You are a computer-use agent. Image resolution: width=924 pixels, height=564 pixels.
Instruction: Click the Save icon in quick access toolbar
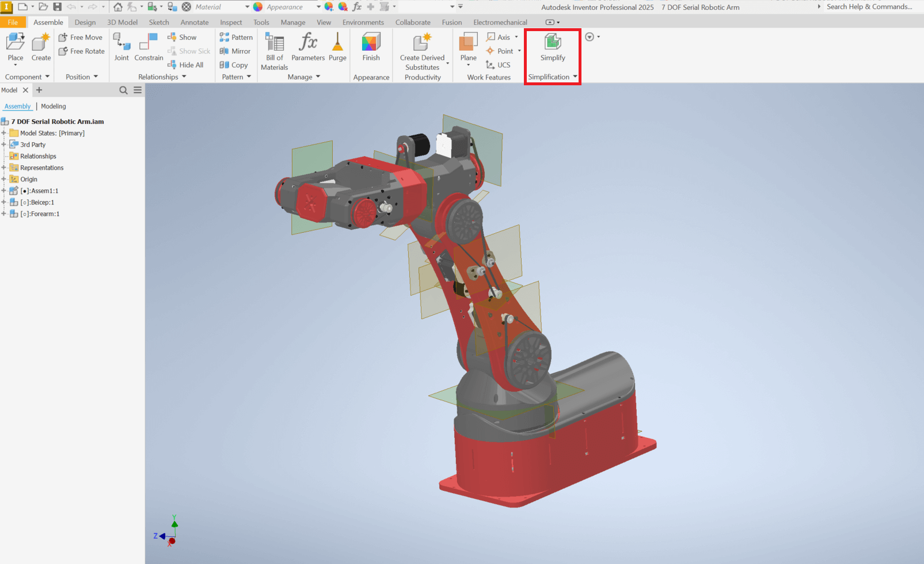58,7
